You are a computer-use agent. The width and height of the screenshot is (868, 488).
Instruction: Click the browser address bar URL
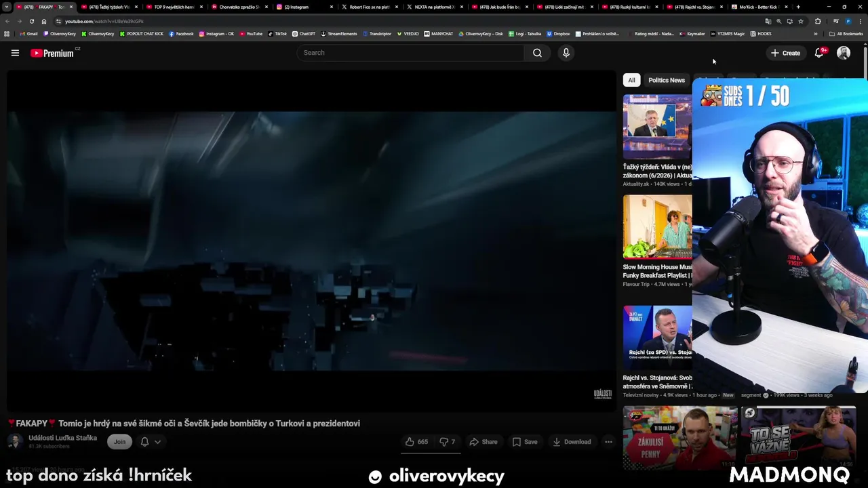click(104, 21)
